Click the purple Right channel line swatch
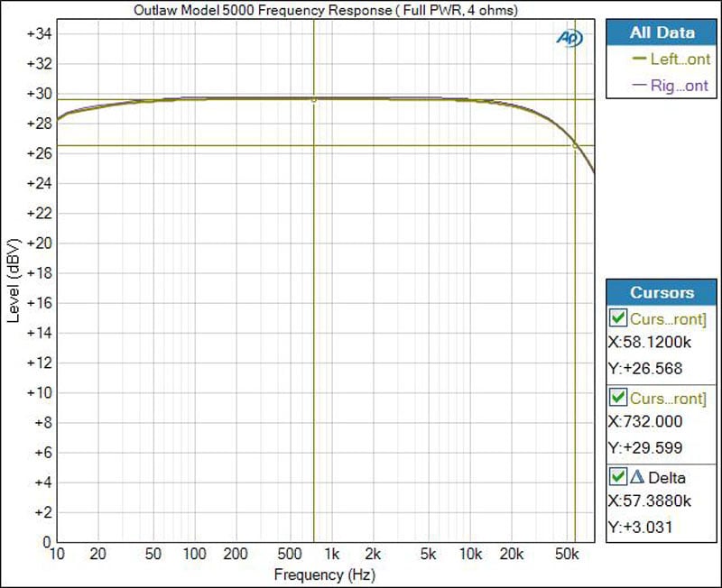Image resolution: width=722 pixels, height=588 pixels. pos(639,85)
